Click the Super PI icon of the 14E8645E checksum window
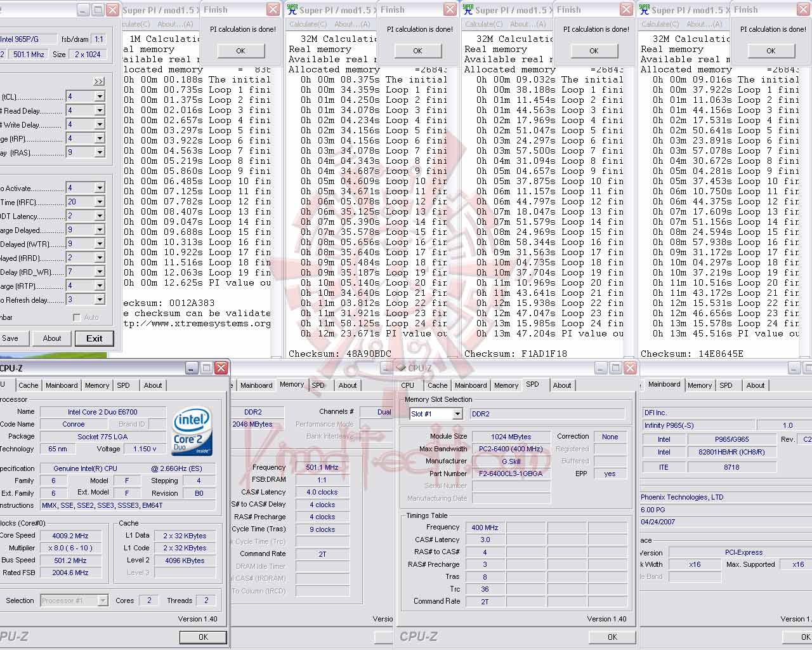Image resolution: width=812 pixels, height=650 pixels. (644, 10)
